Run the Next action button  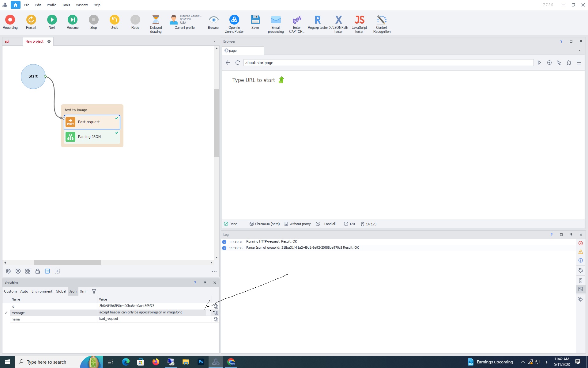coord(52,22)
